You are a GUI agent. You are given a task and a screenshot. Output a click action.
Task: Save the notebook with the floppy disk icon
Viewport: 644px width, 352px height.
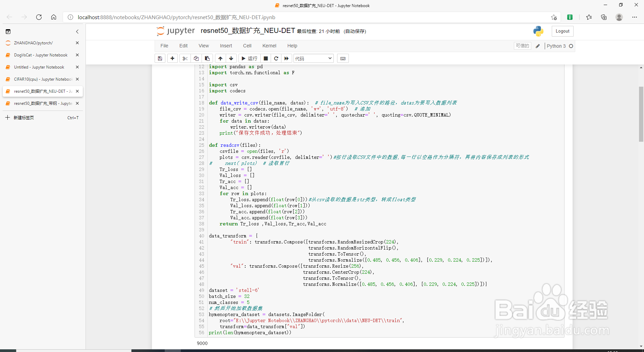160,58
